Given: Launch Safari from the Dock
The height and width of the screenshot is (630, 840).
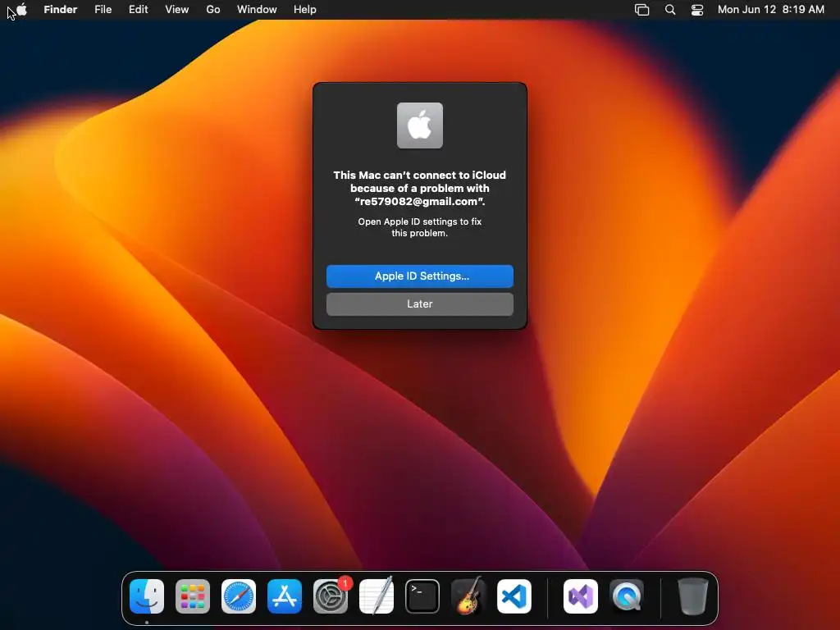Looking at the screenshot, I should [239, 596].
